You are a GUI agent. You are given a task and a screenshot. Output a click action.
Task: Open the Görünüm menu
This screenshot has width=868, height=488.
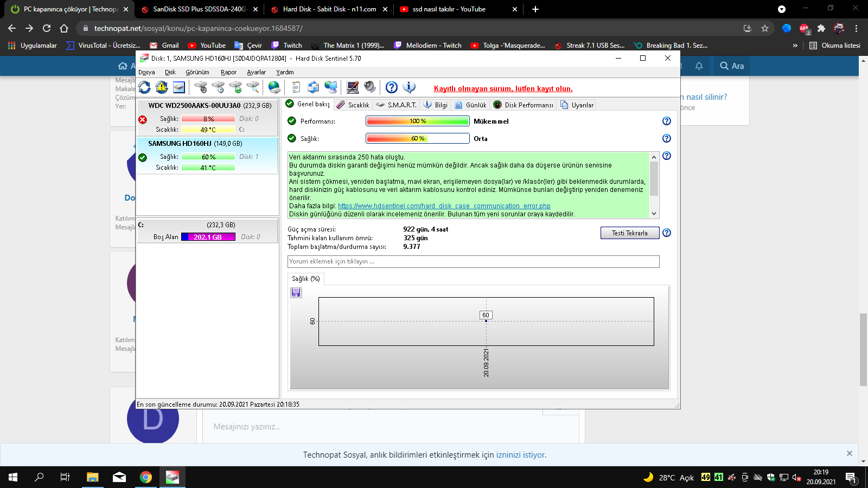coord(197,72)
